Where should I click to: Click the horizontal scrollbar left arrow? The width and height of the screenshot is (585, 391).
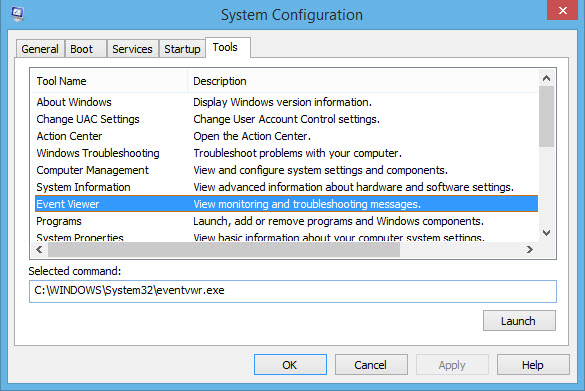[39, 249]
